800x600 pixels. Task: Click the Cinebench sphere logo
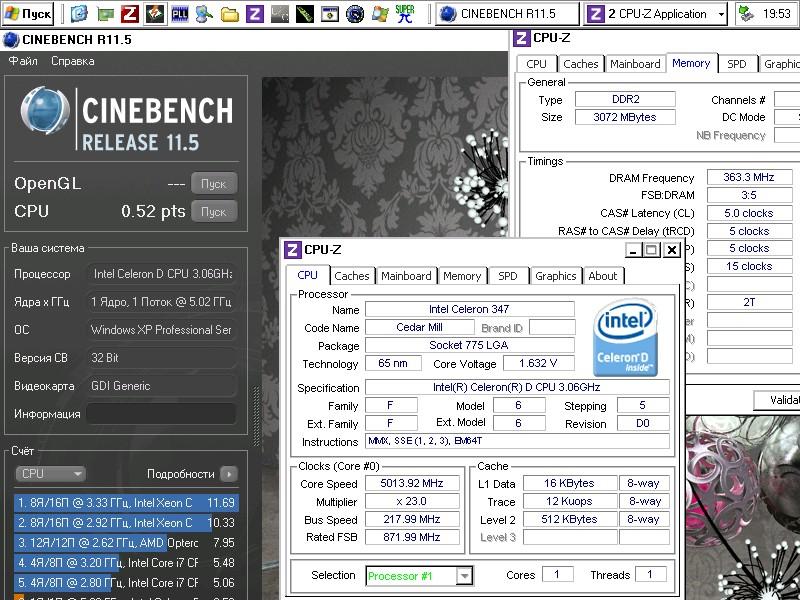(45, 111)
